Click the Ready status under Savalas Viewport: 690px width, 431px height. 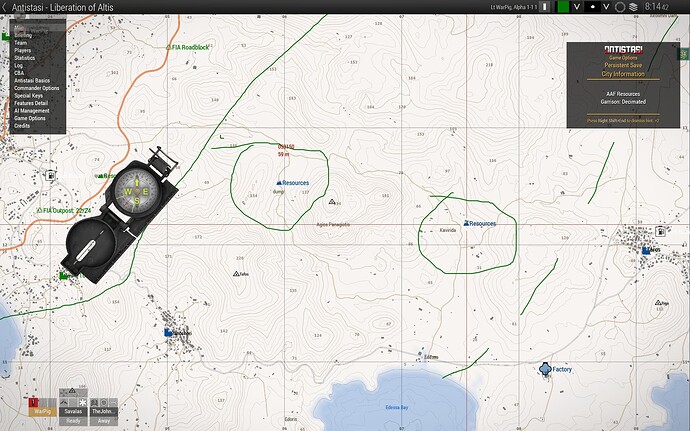[x=73, y=421]
